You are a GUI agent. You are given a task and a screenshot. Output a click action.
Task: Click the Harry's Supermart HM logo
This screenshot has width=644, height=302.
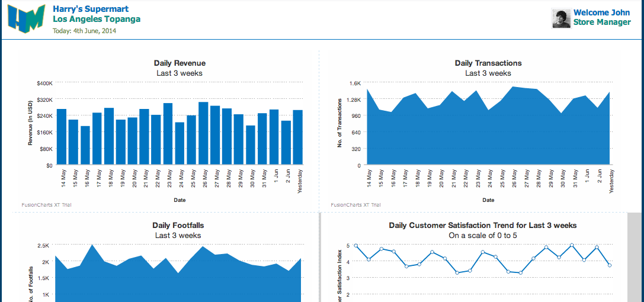coord(26,18)
